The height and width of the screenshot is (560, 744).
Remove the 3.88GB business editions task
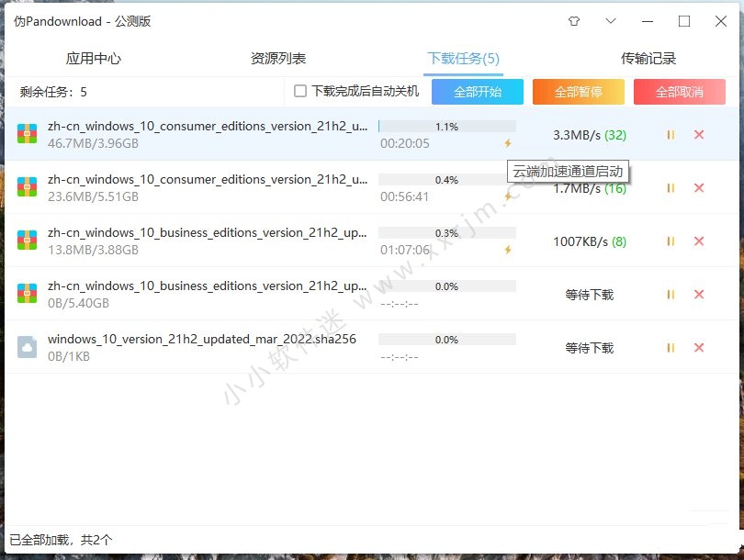pyautogui.click(x=699, y=241)
